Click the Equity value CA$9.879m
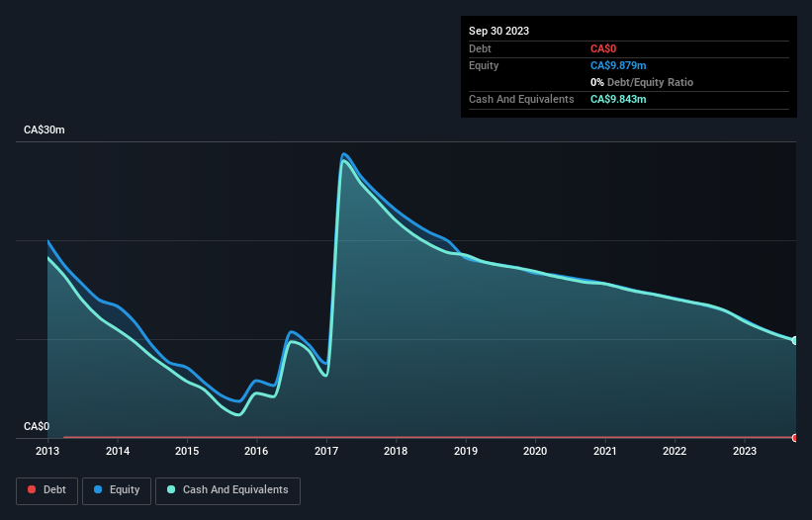The height and width of the screenshot is (520, 812). 618,65
